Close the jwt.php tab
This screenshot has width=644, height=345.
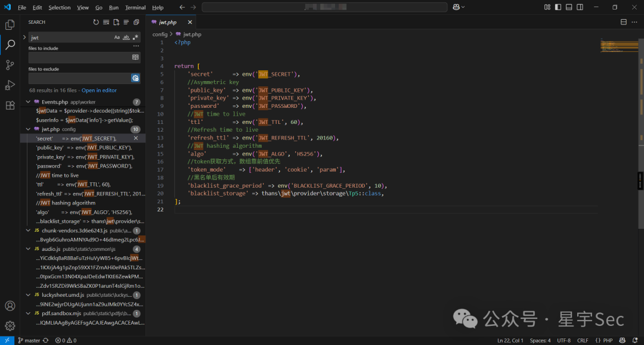[190, 22]
